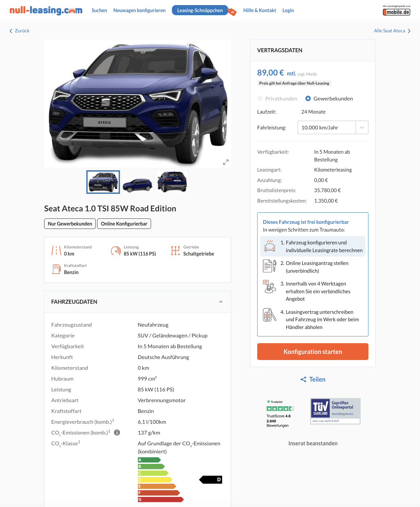The image size is (420, 507).
Task: Click the Konfiguration starten button
Action: (x=313, y=352)
